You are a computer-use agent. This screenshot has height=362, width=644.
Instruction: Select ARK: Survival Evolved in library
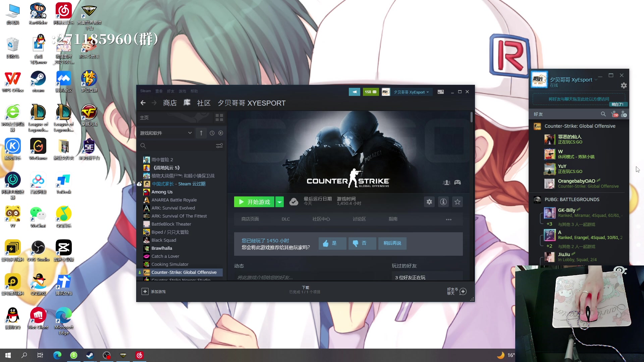coord(173,208)
